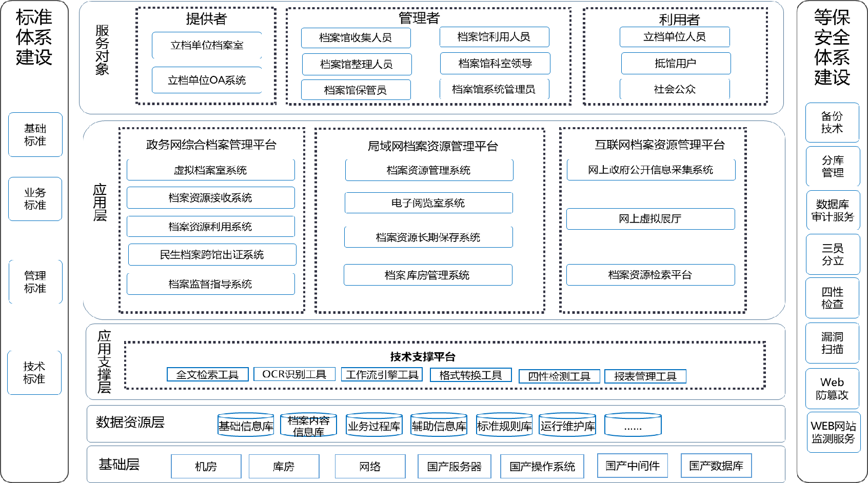868x483 pixels.
Task: Select 网上虚拟展厅 box
Action: 651,219
